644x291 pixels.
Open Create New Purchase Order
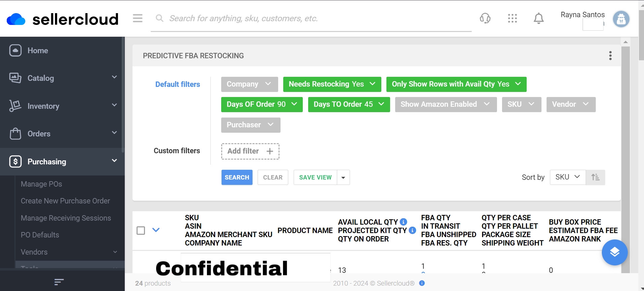(65, 201)
